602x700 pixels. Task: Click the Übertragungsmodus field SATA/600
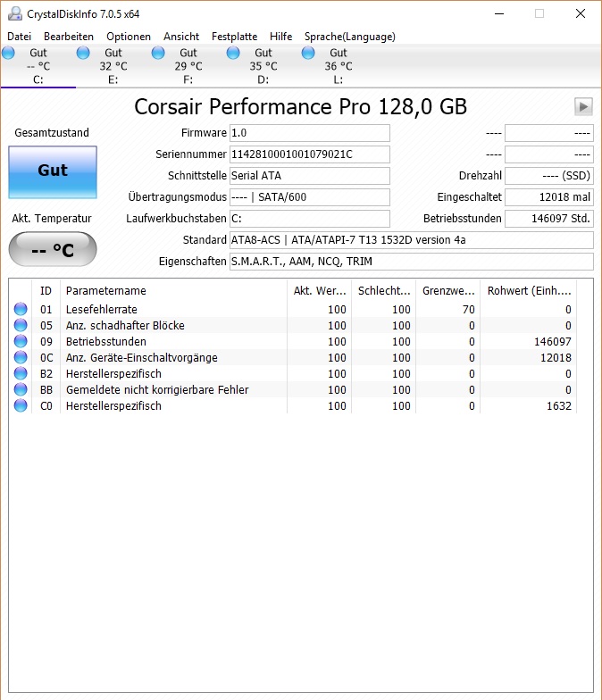309,197
